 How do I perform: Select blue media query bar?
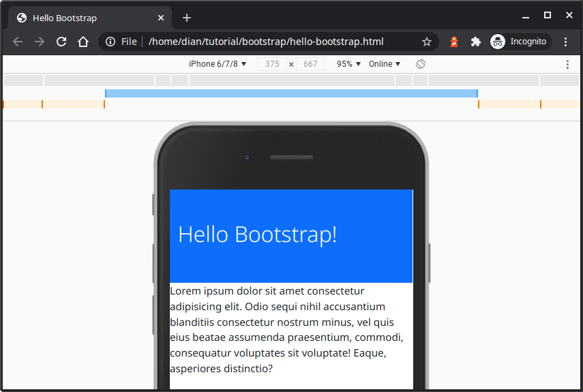tap(292, 93)
